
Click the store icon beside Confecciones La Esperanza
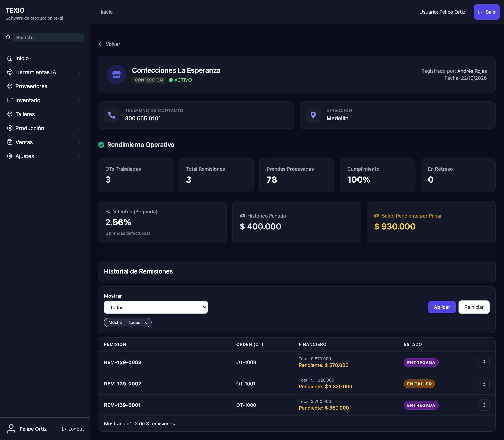117,74
